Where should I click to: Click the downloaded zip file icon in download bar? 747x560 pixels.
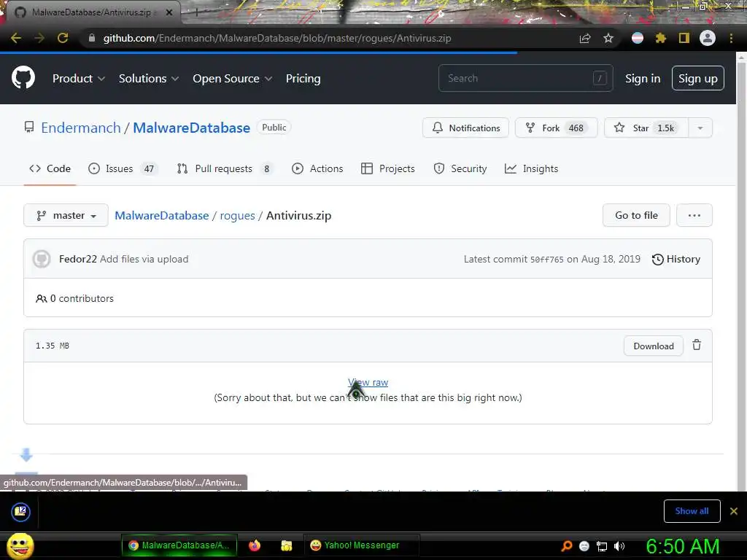tap(20, 512)
